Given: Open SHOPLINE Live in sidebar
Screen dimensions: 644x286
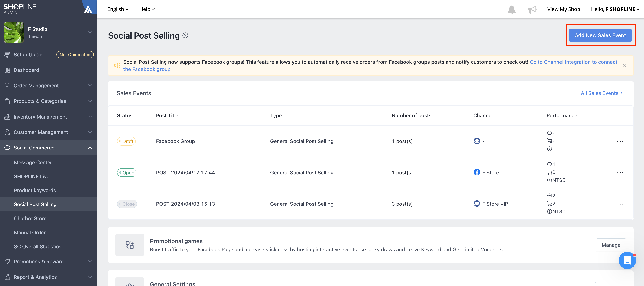Looking at the screenshot, I should point(32,176).
